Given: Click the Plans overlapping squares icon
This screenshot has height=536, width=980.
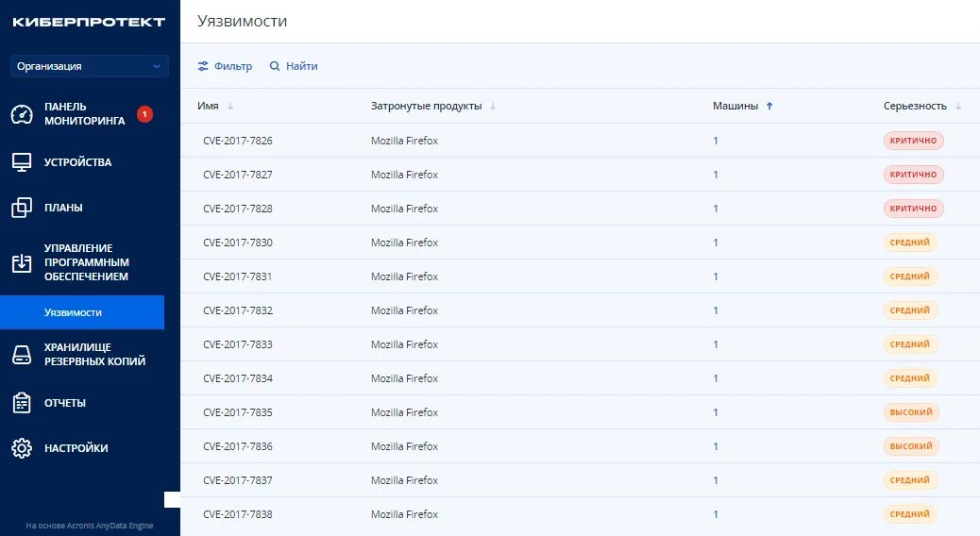Looking at the screenshot, I should (x=22, y=208).
